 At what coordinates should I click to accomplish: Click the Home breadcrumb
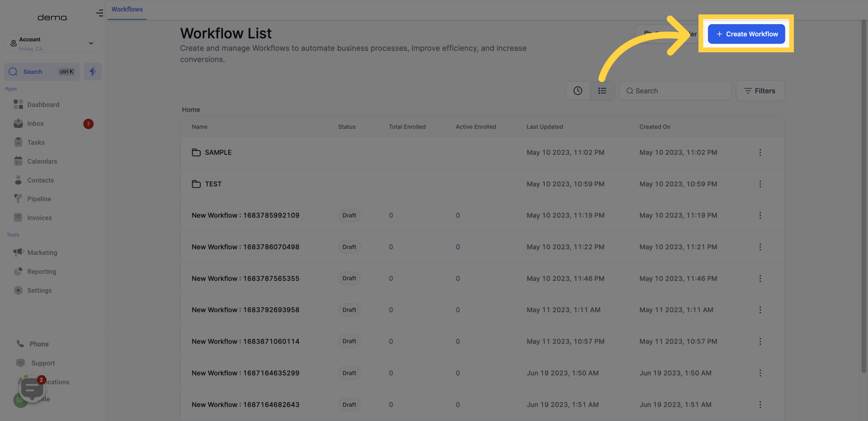[191, 110]
